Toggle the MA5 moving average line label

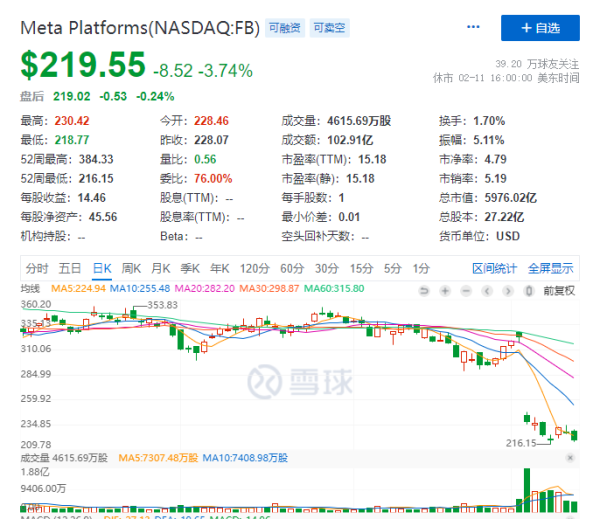78,289
